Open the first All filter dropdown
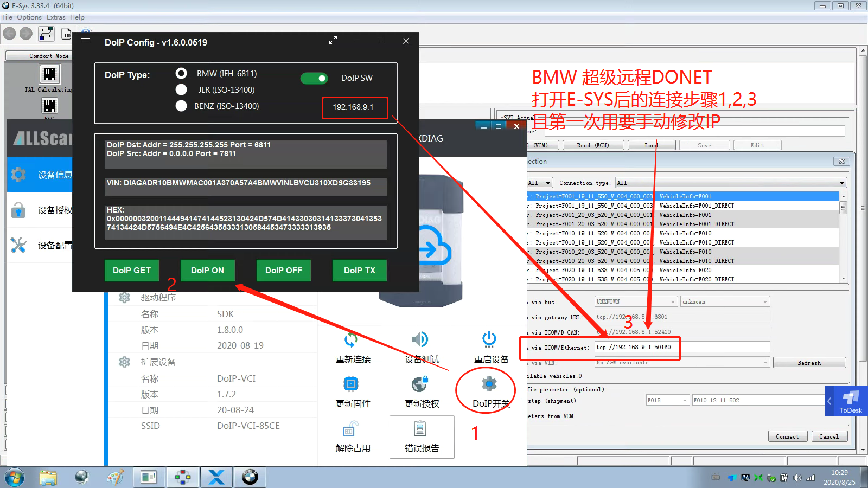The image size is (868, 488). (540, 183)
